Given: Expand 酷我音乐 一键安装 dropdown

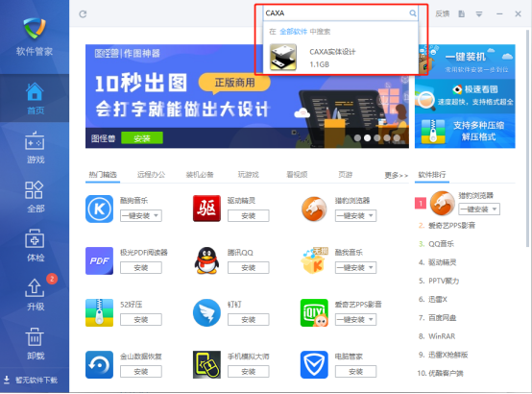Looking at the screenshot, I should click(371, 268).
